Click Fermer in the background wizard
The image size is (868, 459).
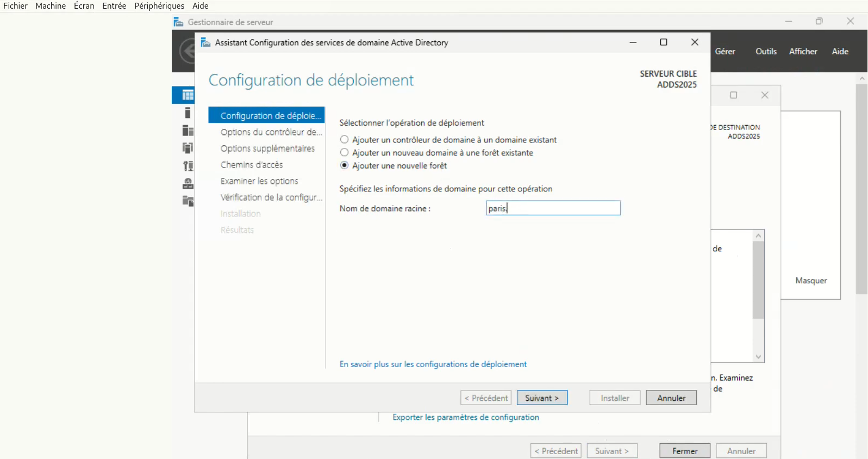685,451
